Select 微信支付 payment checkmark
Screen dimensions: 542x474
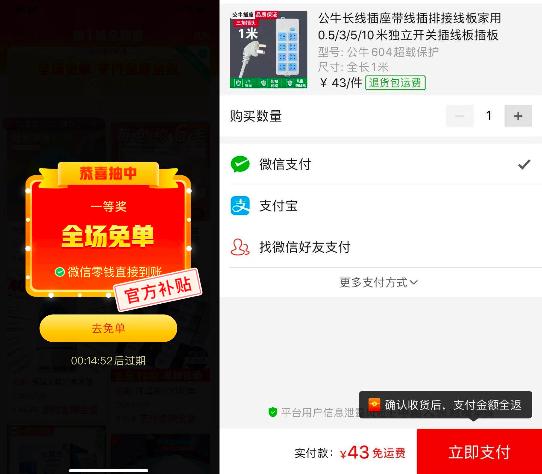[524, 164]
